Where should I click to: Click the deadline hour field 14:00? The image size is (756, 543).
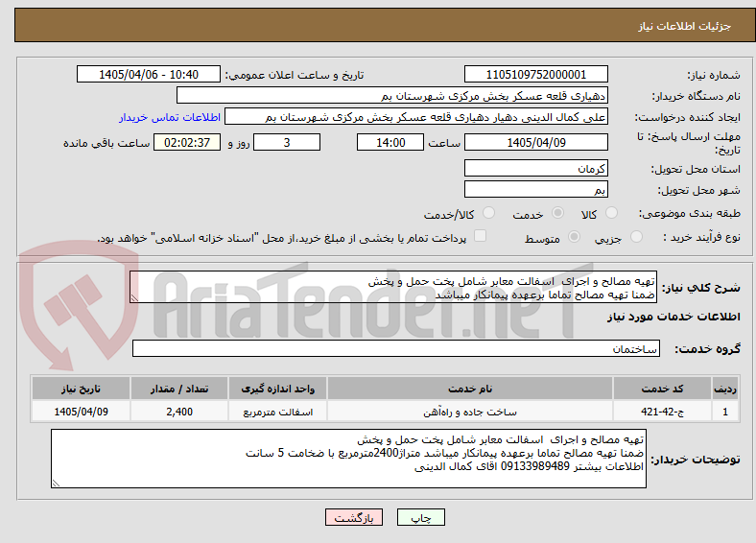(390, 142)
